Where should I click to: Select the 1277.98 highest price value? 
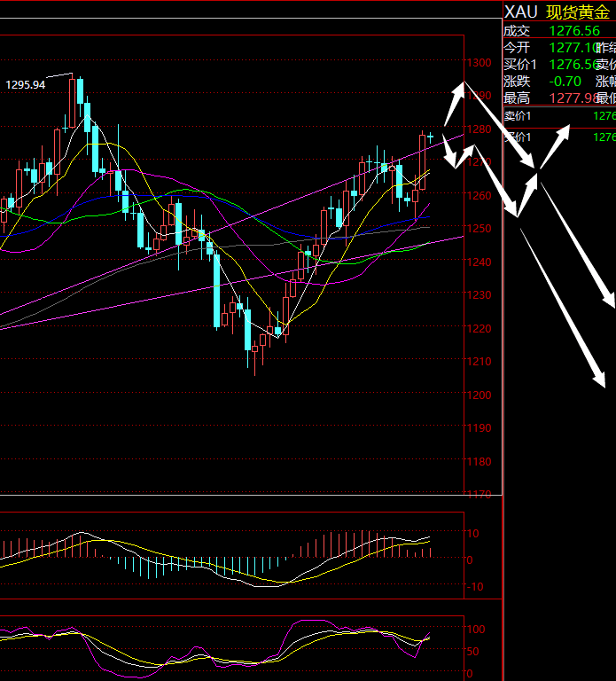(573, 98)
